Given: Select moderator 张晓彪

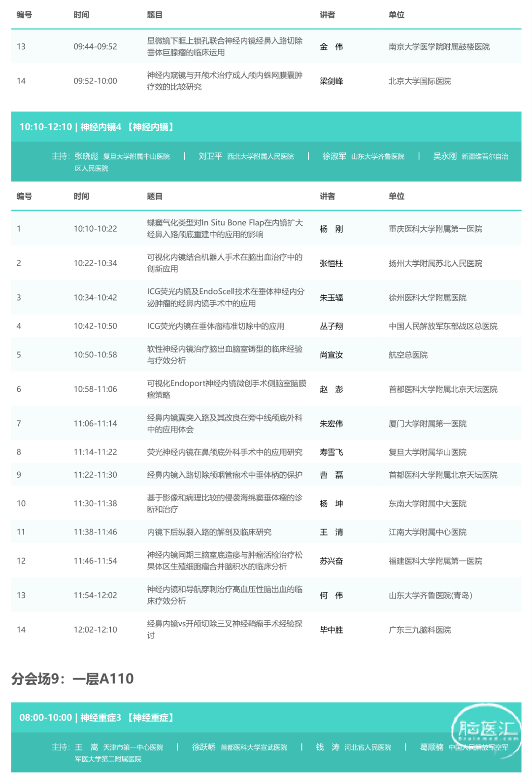Looking at the screenshot, I should tap(87, 156).
